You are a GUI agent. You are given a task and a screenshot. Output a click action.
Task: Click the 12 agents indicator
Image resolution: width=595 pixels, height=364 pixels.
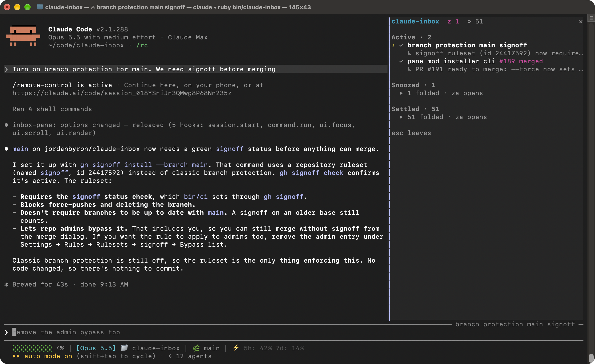pos(194,356)
